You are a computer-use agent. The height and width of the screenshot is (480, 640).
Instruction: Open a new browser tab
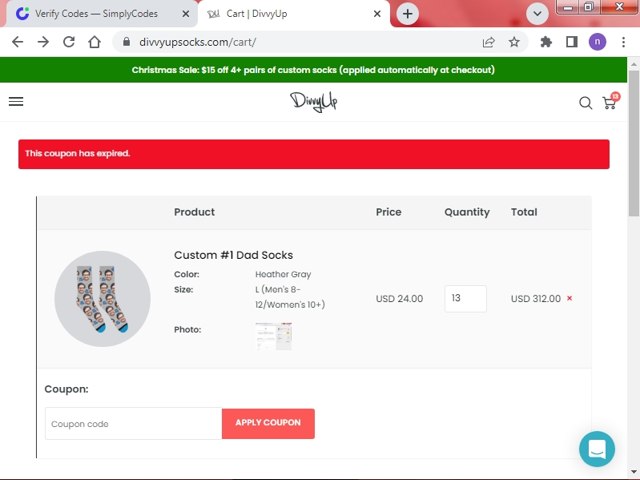pyautogui.click(x=407, y=14)
